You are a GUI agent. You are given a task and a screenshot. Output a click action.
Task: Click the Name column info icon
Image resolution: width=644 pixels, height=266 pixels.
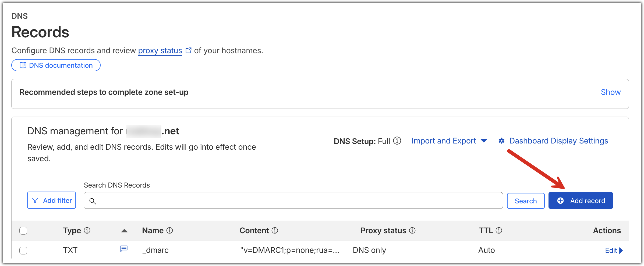169,231
